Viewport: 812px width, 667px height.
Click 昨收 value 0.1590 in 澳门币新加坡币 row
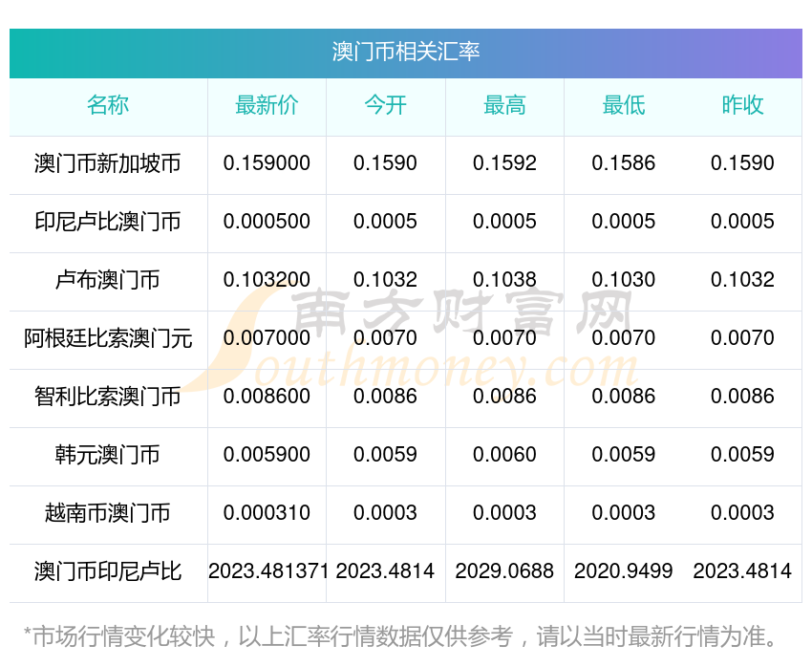[742, 163]
